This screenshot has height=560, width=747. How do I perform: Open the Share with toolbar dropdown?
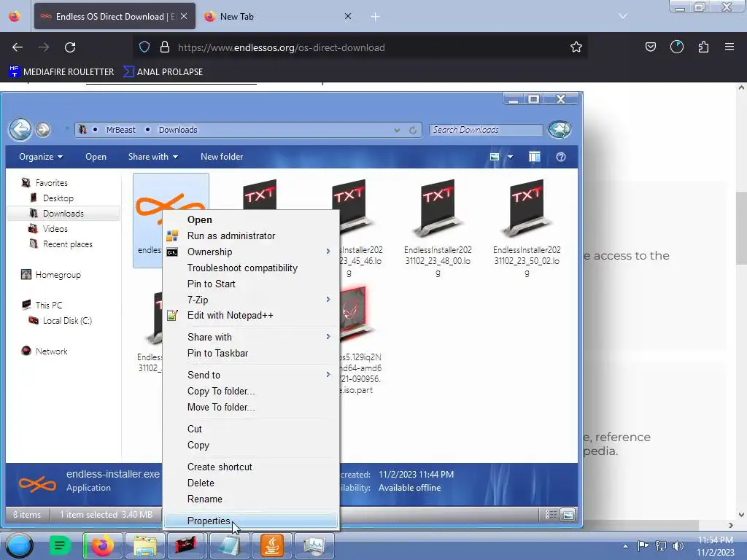pos(153,157)
